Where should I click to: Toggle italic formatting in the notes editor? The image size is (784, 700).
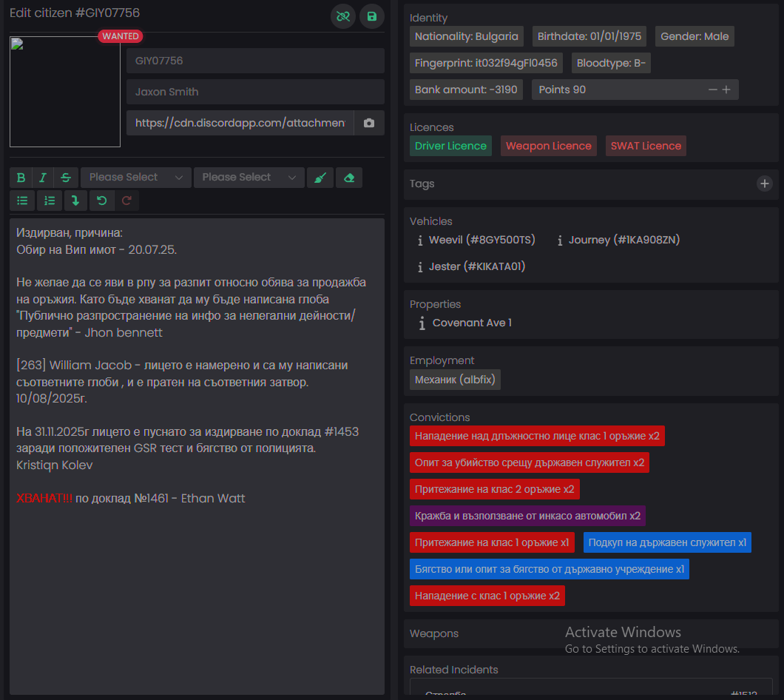[43, 178]
